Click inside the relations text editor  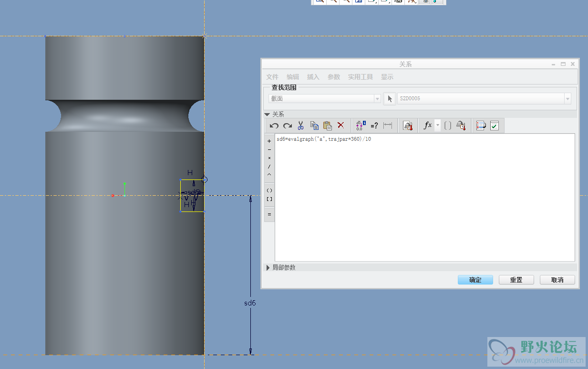pos(425,198)
